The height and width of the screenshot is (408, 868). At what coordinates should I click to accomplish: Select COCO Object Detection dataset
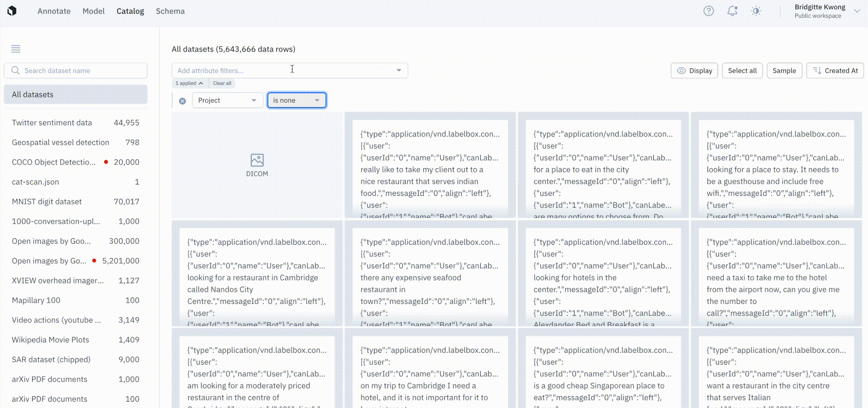[75, 162]
